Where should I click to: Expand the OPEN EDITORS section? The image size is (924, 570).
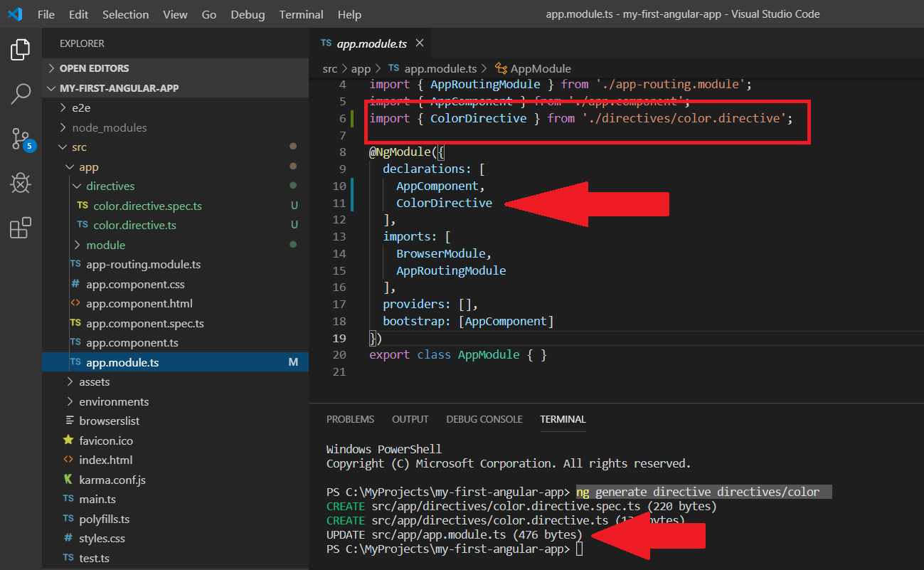click(x=49, y=68)
